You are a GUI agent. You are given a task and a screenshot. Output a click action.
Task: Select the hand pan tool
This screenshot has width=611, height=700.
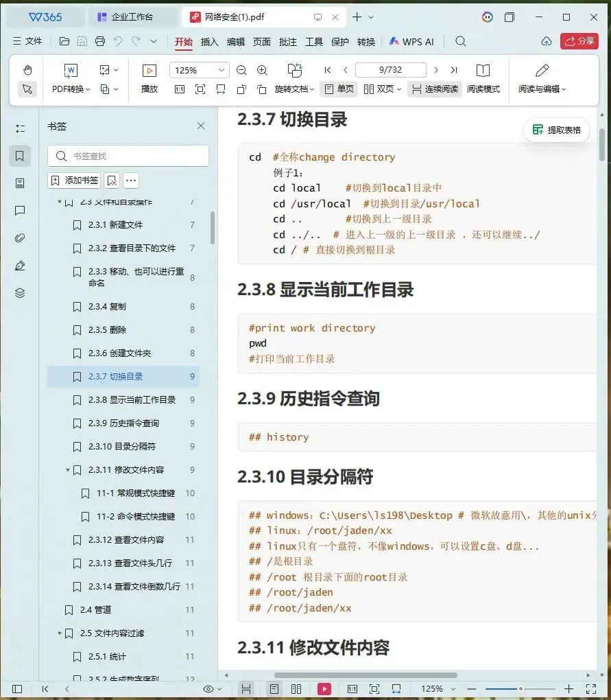click(x=27, y=70)
